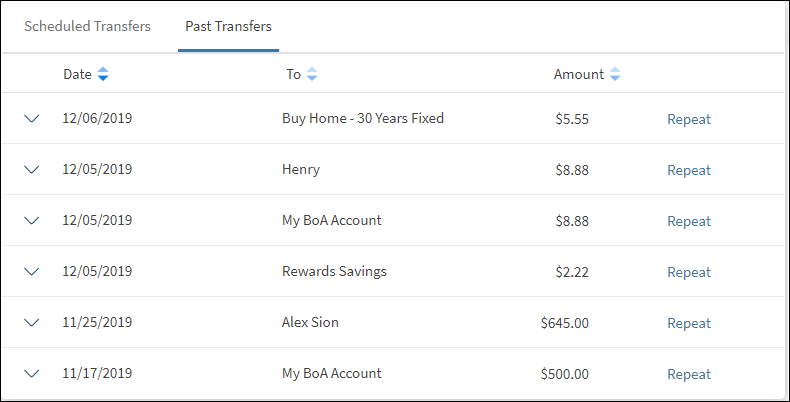Screen dimensions: 790x402
Task: Repeat the $645.00 Alex Sion transfer
Action: pyautogui.click(x=689, y=323)
